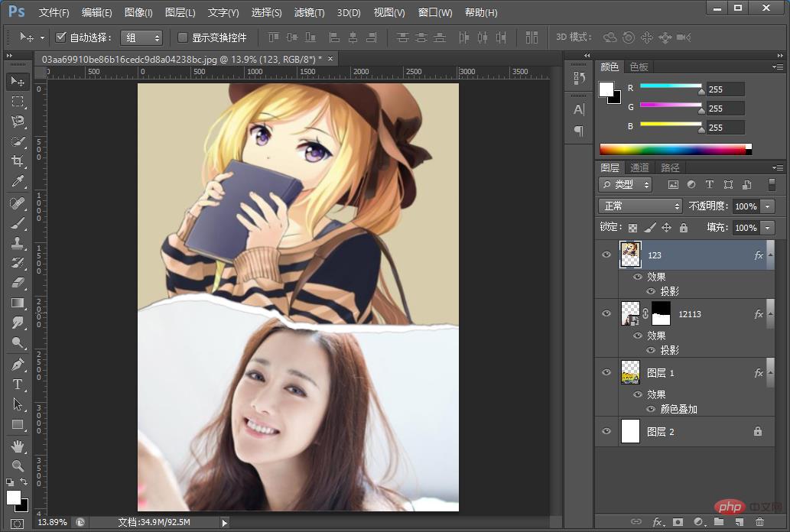This screenshot has height=532, width=790.
Task: Open the blend mode 正常 dropdown
Action: click(x=640, y=206)
